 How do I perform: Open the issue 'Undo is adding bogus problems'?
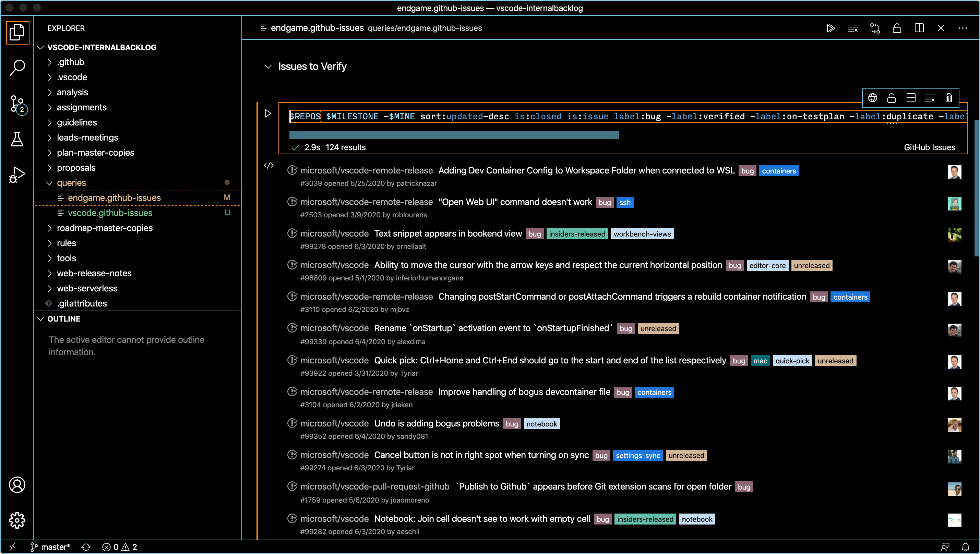436,423
